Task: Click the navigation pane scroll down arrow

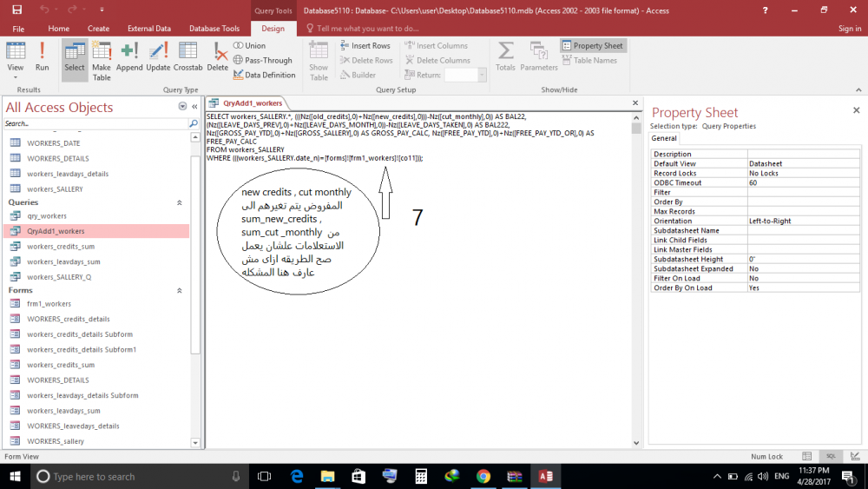Action: pos(194,442)
